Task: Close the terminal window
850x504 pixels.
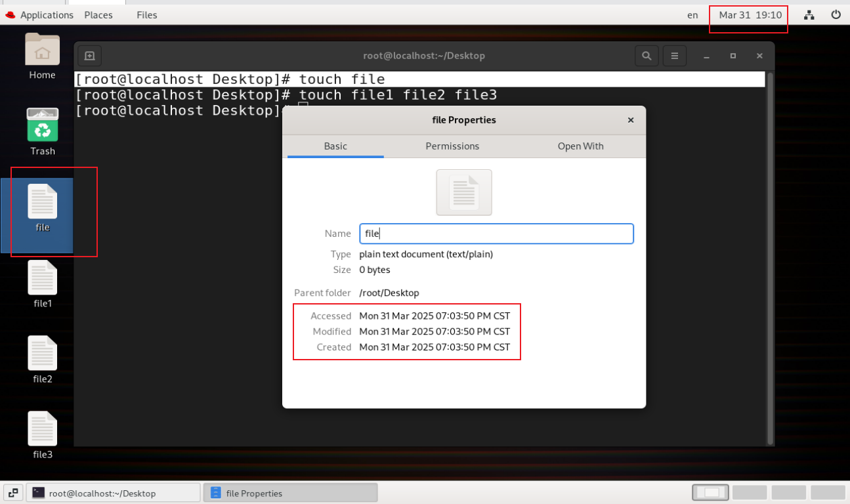Action: [759, 56]
